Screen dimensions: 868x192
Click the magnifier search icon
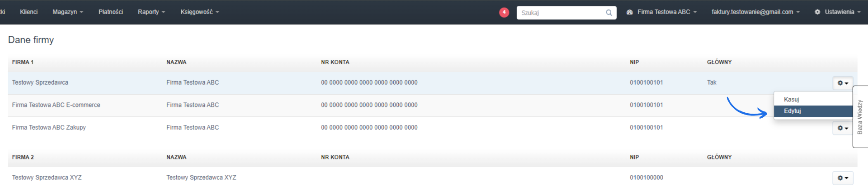(x=609, y=13)
